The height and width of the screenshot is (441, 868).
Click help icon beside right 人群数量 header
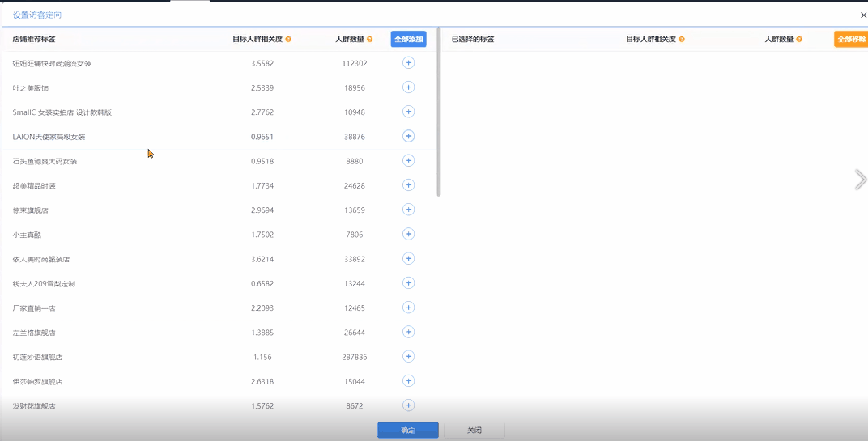pos(799,39)
